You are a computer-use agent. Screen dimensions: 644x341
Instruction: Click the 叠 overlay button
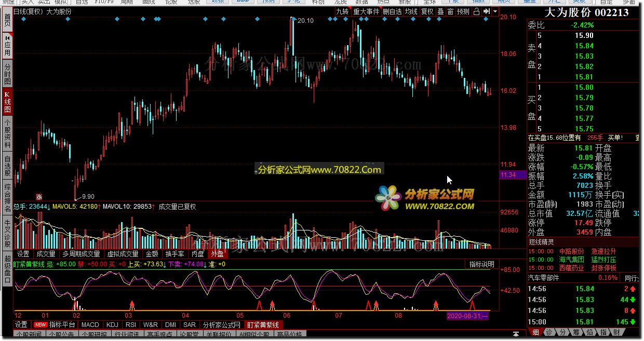(x=440, y=11)
